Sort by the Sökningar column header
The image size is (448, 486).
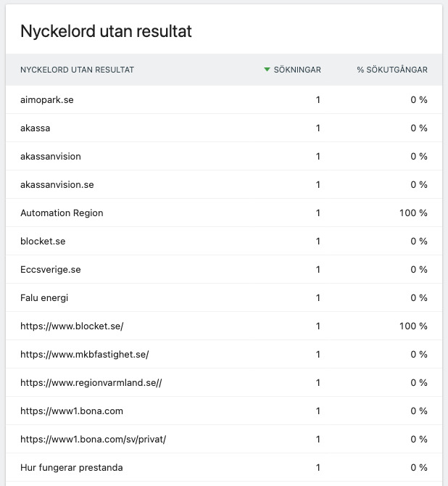[x=296, y=70]
